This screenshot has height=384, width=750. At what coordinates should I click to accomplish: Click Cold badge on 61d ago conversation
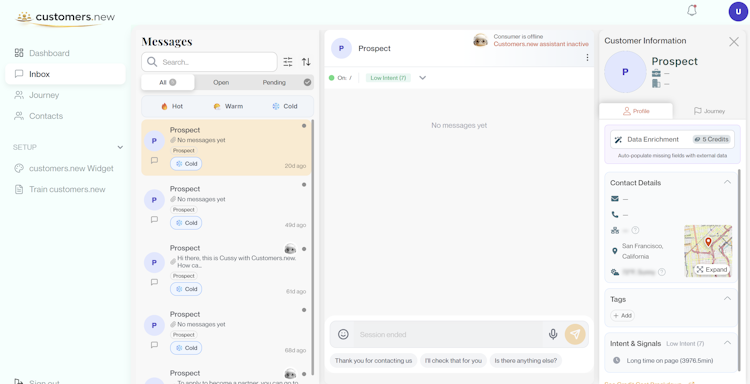[186, 289]
